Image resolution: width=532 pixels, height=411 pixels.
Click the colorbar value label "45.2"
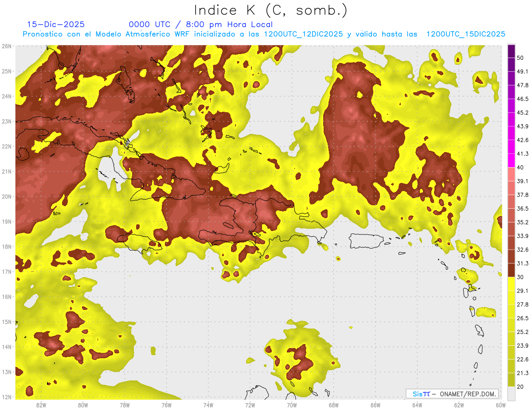click(522, 112)
